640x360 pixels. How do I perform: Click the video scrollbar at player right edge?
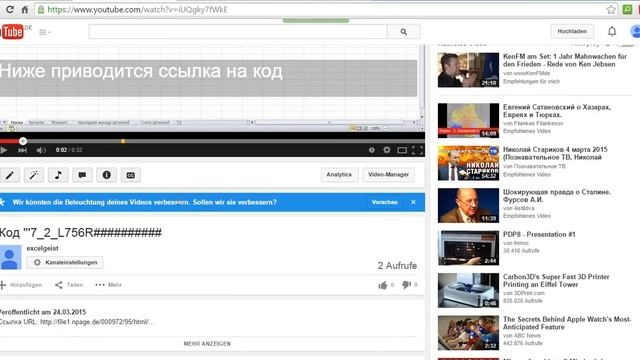pos(422,82)
